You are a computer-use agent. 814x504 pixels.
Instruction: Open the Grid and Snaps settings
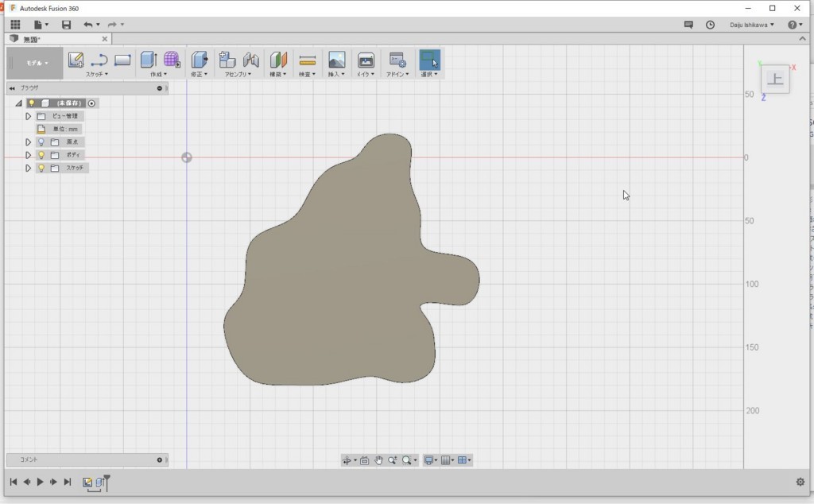pos(445,460)
